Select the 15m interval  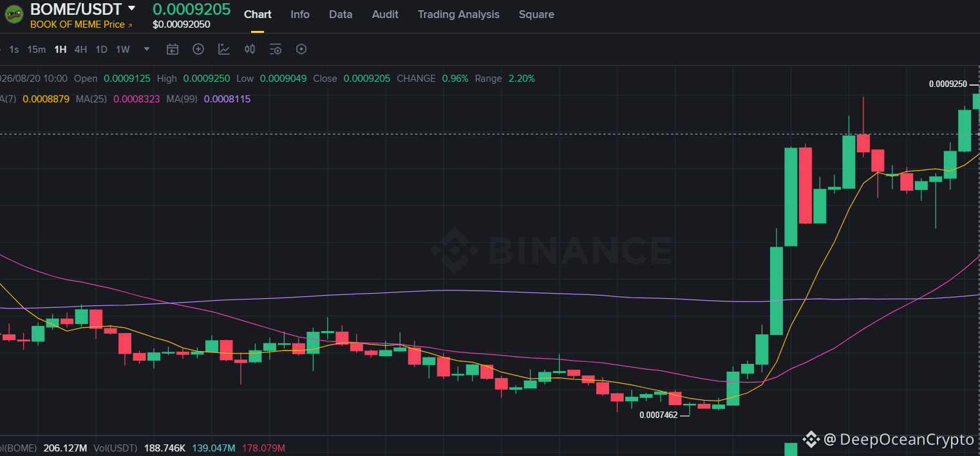pos(36,50)
